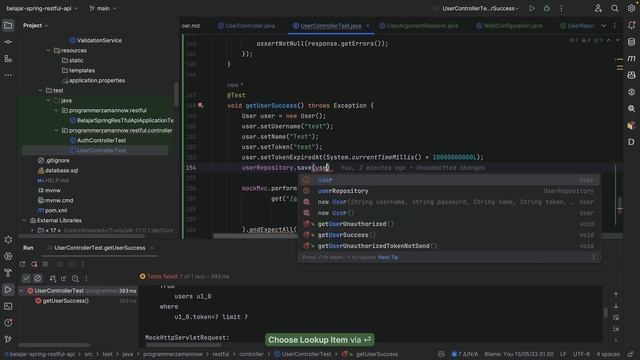Open the main branch dropdown

(102, 8)
